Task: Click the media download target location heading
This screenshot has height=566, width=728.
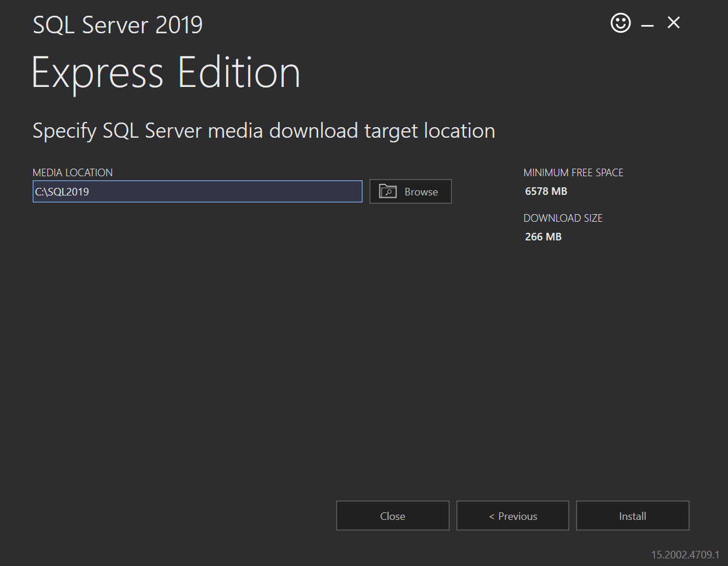Action: point(264,131)
